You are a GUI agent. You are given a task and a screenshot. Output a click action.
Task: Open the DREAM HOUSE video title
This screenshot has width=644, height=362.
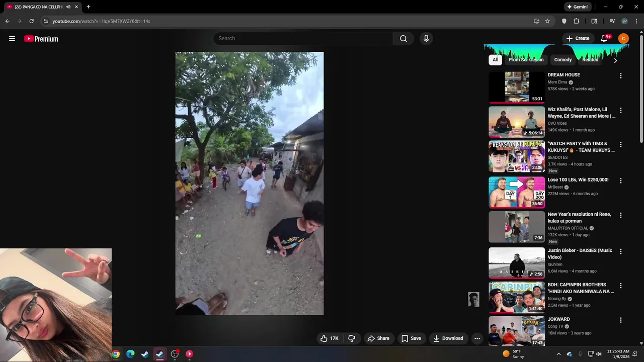tap(563, 75)
